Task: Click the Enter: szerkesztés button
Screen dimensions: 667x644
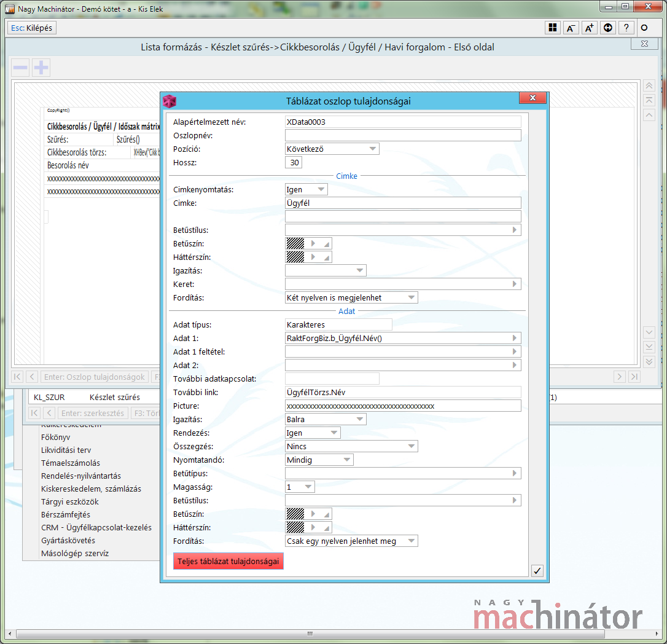Action: 93,413
